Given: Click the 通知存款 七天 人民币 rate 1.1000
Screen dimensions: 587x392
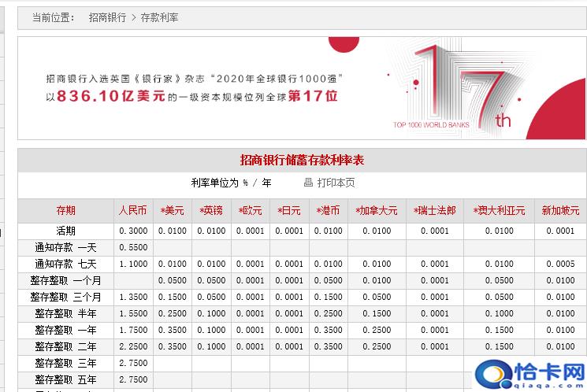Looking at the screenshot, I should pos(133,264).
